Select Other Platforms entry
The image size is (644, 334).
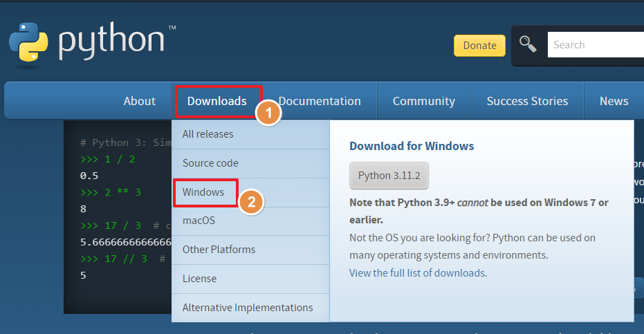250,250
